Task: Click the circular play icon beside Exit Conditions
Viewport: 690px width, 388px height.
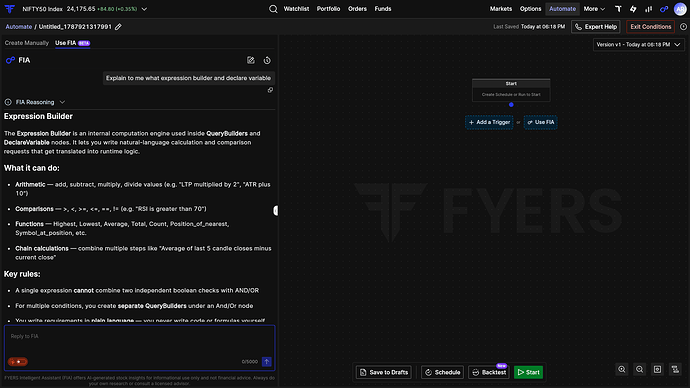Action: 683,27
